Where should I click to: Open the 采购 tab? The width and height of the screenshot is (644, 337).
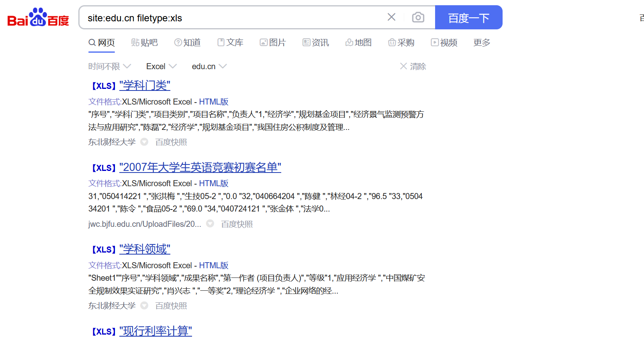click(401, 43)
